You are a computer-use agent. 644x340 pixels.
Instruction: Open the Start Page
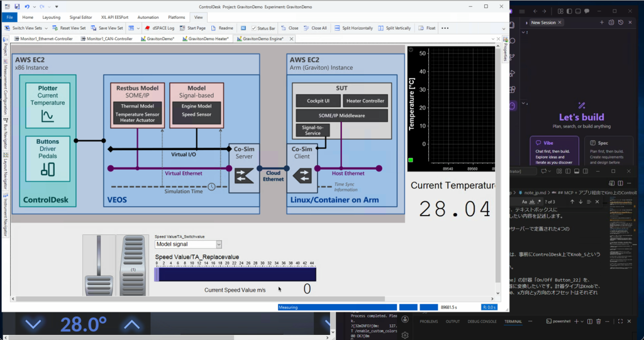pyautogui.click(x=192, y=28)
